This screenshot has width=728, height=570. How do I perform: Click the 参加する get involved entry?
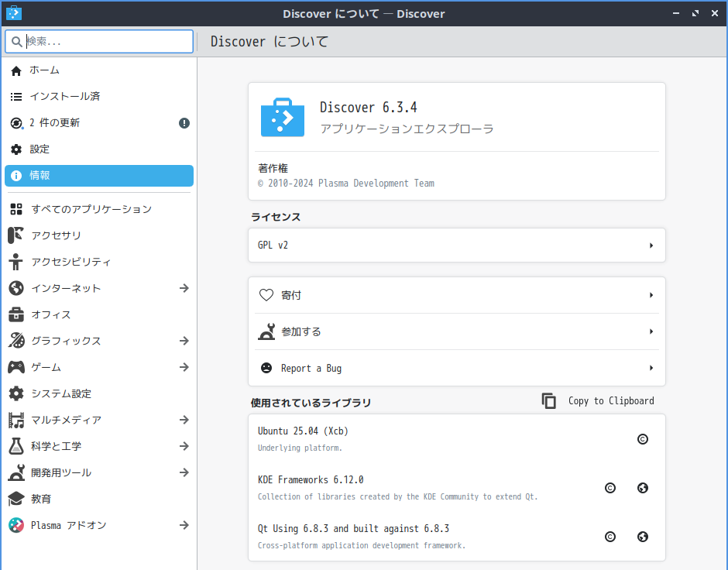457,332
